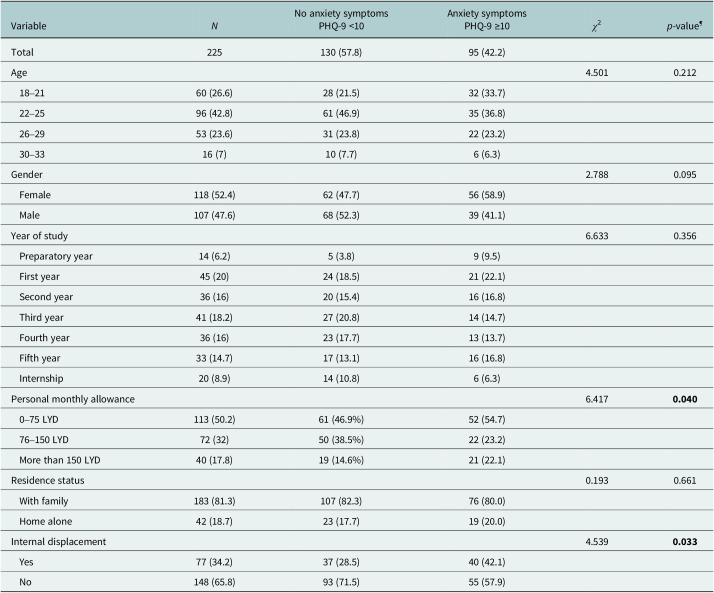Click the Residence status row label
The height and width of the screenshot is (593, 714).
pos(47,481)
